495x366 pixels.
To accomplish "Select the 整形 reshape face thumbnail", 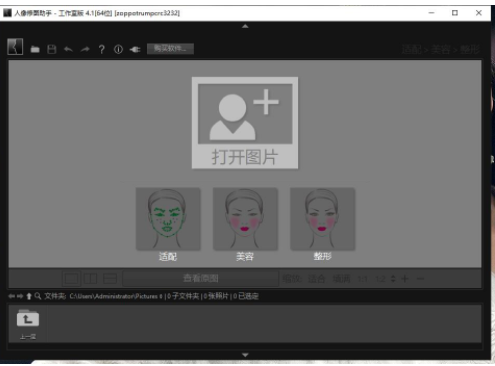I will [322, 219].
